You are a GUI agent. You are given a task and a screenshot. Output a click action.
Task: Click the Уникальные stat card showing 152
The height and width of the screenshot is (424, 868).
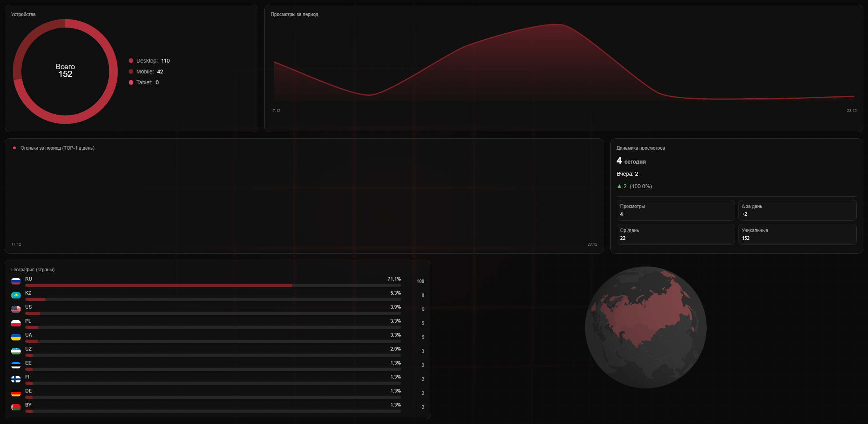(x=797, y=234)
